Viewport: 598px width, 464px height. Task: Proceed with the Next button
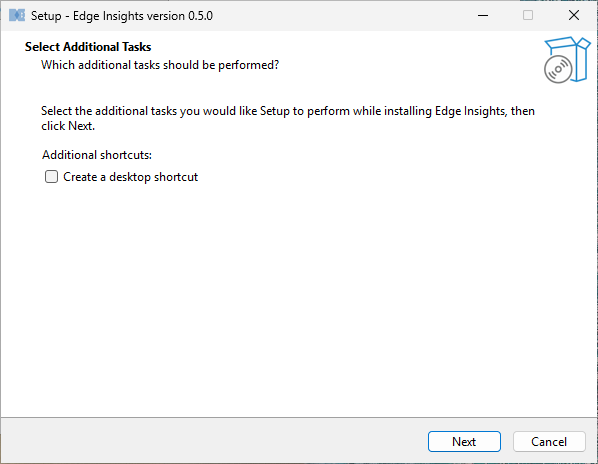pyautogui.click(x=464, y=442)
